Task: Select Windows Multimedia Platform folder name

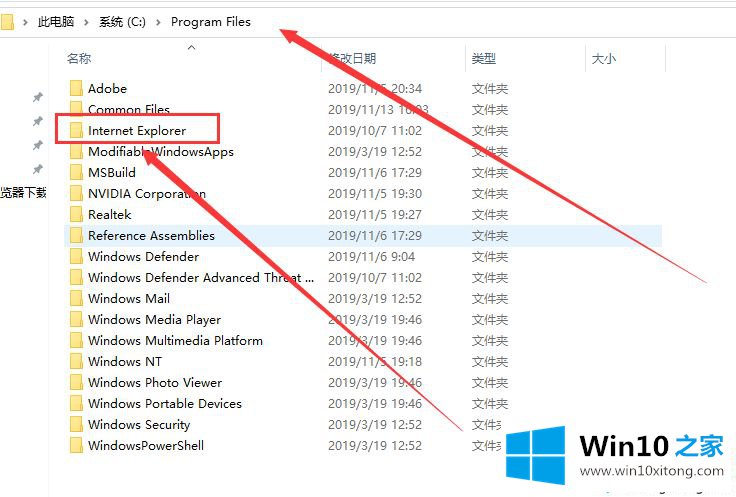Action: [176, 340]
